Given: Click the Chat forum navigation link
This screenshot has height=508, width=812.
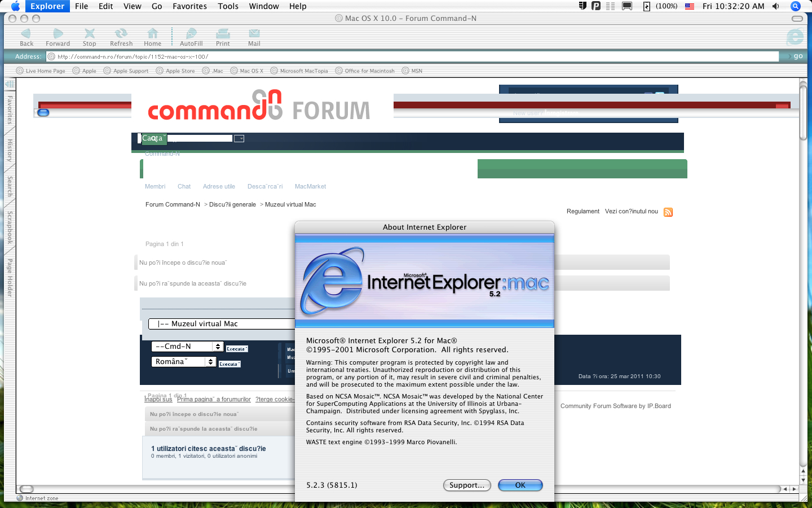Looking at the screenshot, I should (184, 186).
